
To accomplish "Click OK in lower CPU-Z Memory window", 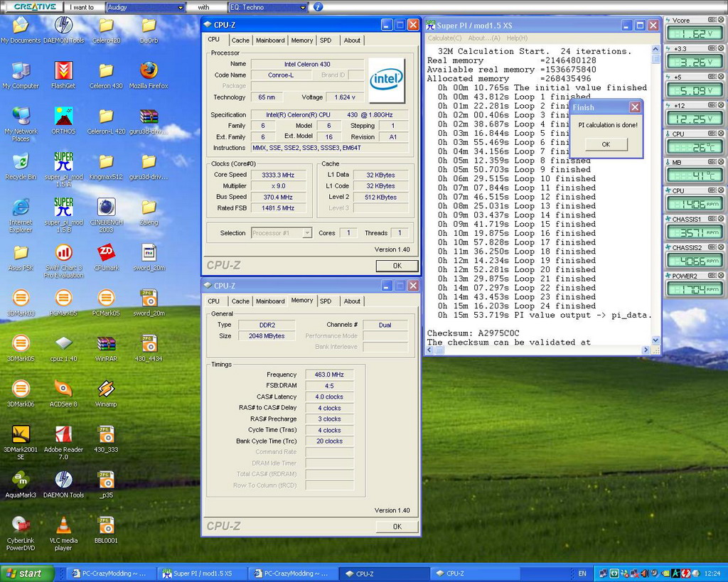I will (397, 527).
